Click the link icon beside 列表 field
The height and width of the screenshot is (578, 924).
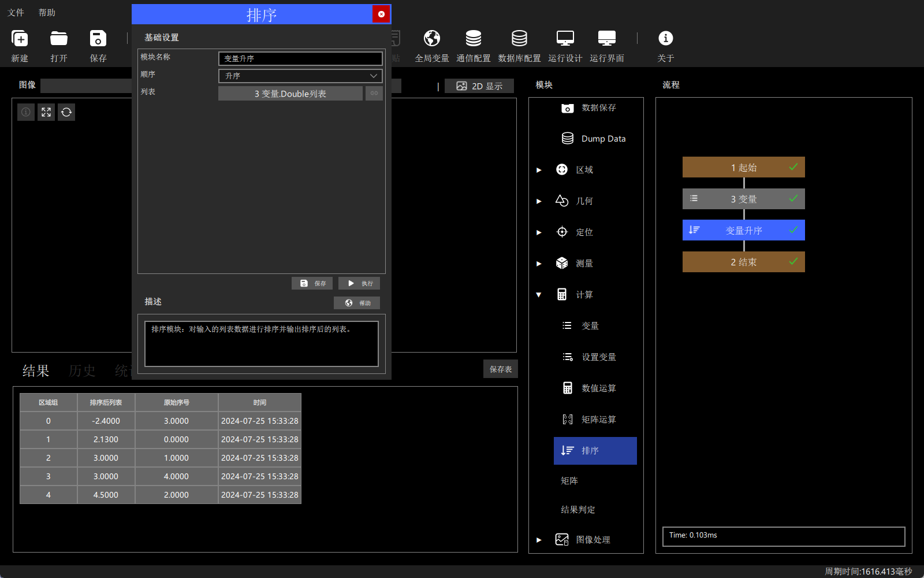tap(374, 93)
